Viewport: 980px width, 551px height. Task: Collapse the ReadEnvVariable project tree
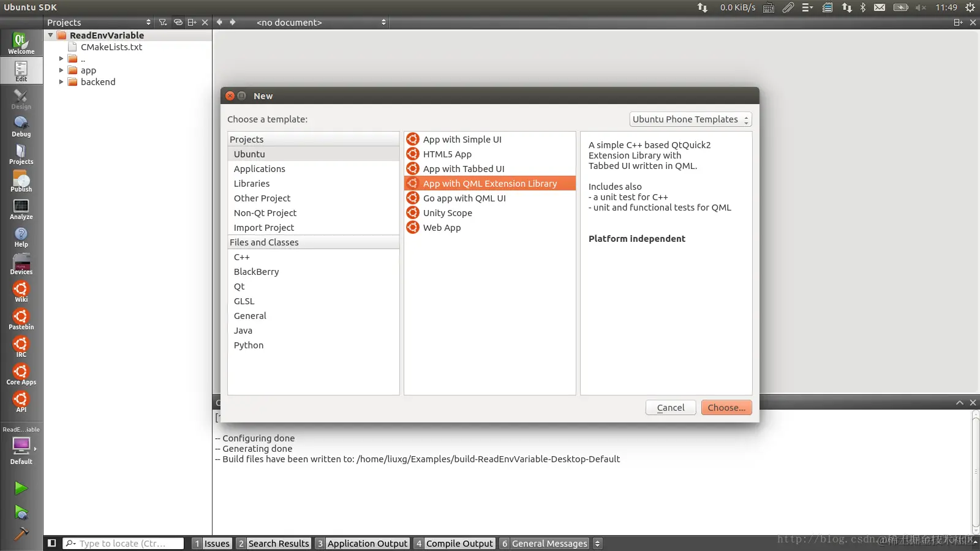click(x=50, y=36)
